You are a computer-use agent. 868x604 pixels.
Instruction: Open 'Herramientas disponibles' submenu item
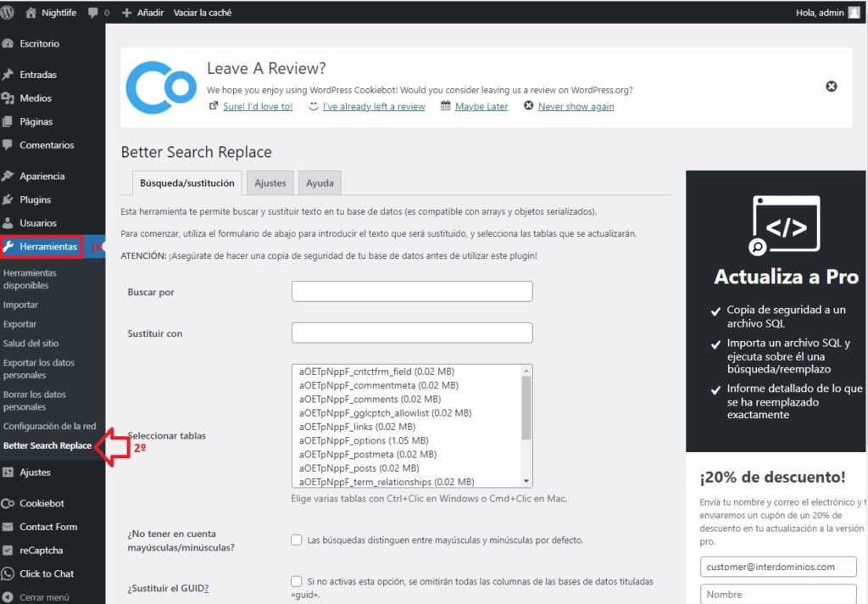(30, 279)
